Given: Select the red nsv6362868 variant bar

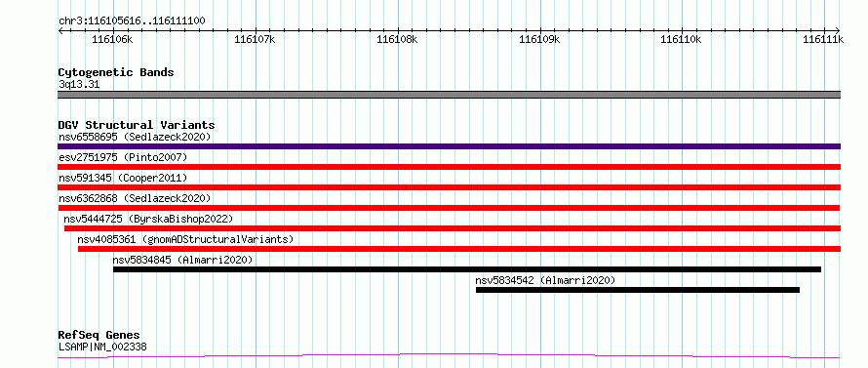Looking at the screenshot, I should [x=449, y=208].
